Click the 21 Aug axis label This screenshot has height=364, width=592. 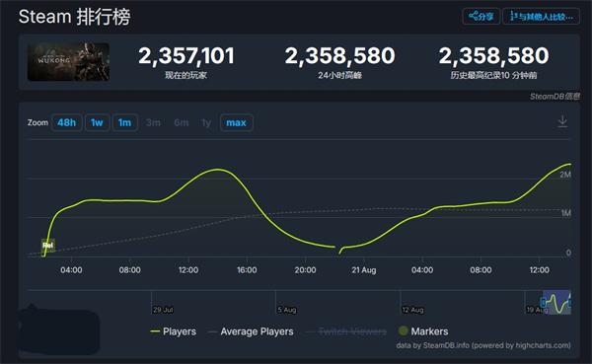pyautogui.click(x=364, y=270)
